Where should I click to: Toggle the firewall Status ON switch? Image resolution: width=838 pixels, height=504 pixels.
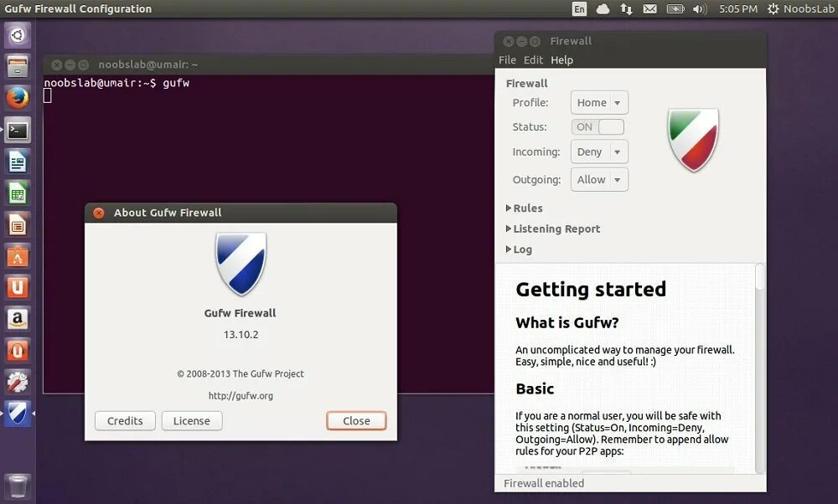click(x=597, y=127)
